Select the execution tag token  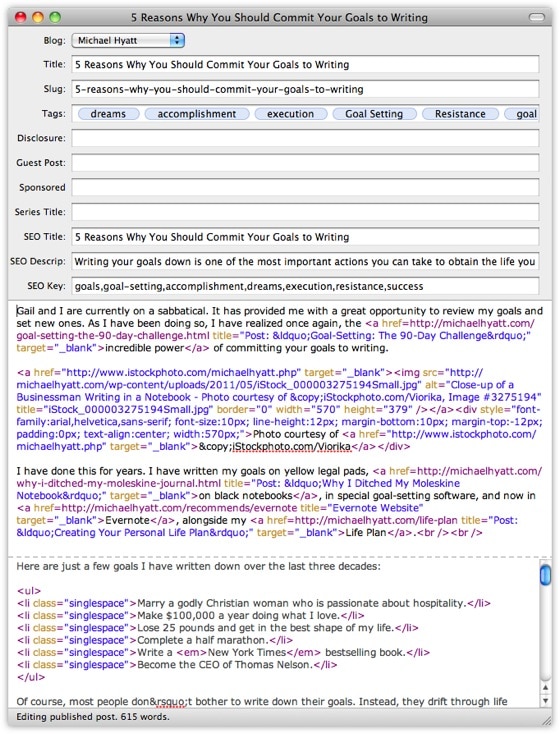coord(290,114)
